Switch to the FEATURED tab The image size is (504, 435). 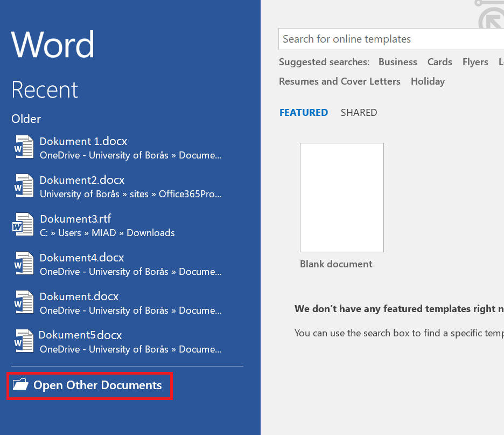304,113
